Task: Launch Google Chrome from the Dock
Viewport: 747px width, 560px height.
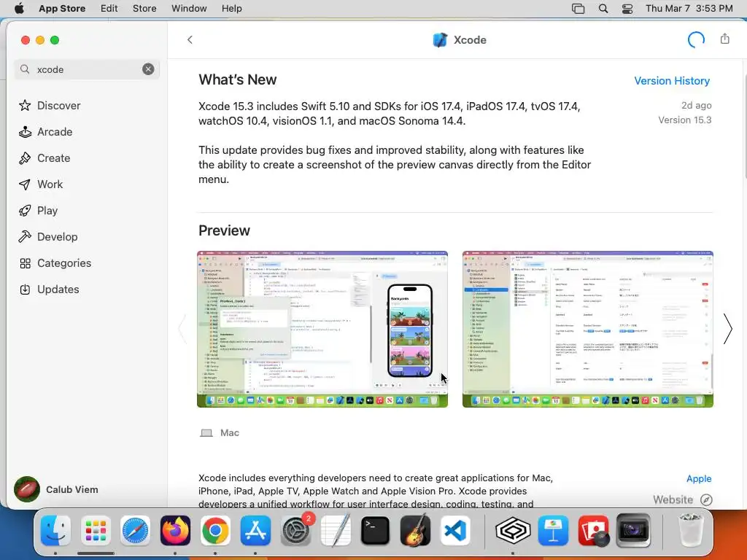Action: 215,531
